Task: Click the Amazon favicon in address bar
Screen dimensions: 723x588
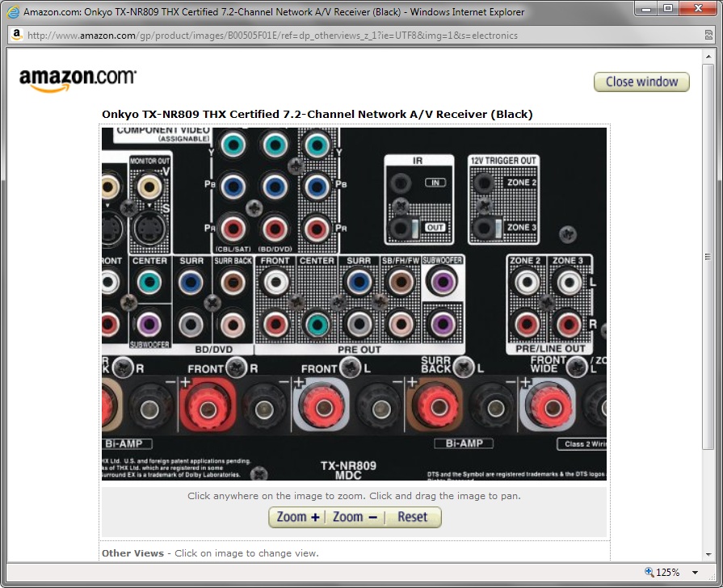Action: coord(17,35)
